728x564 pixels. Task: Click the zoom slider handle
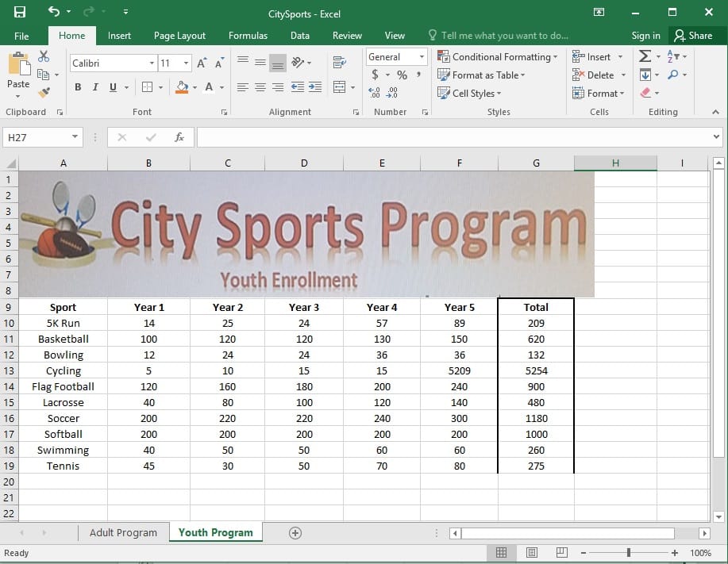[629, 553]
